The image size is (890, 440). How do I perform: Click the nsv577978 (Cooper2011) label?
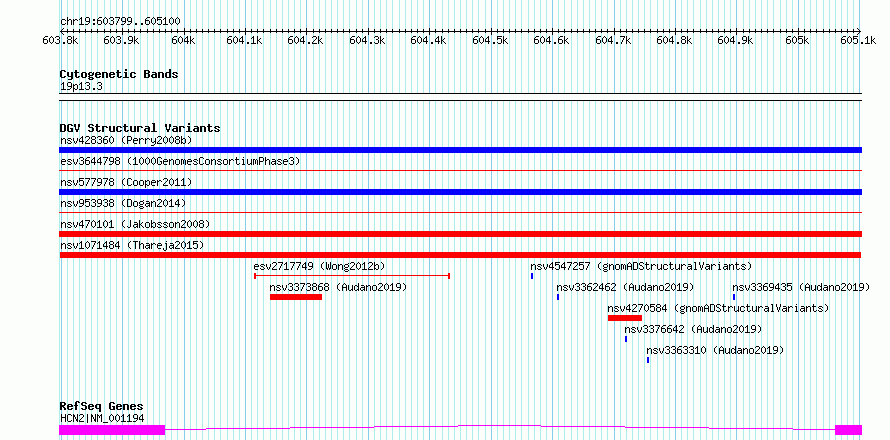pyautogui.click(x=126, y=182)
